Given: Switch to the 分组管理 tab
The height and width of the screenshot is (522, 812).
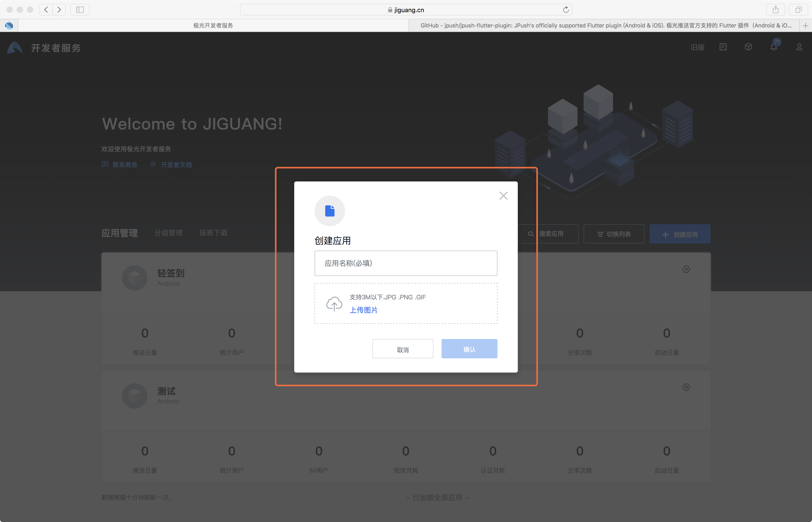Looking at the screenshot, I should tap(168, 233).
